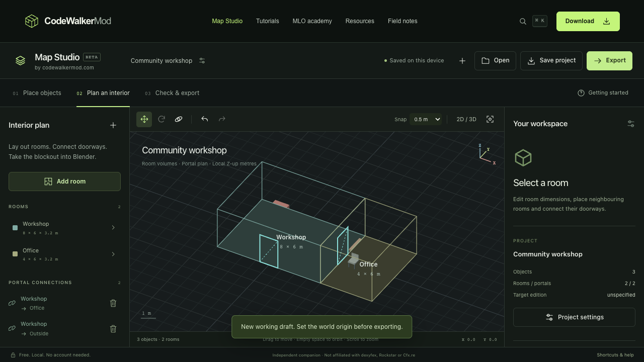This screenshot has width=644, height=362.
Task: Click the "Community workshop" project name in header
Action: [x=162, y=61]
